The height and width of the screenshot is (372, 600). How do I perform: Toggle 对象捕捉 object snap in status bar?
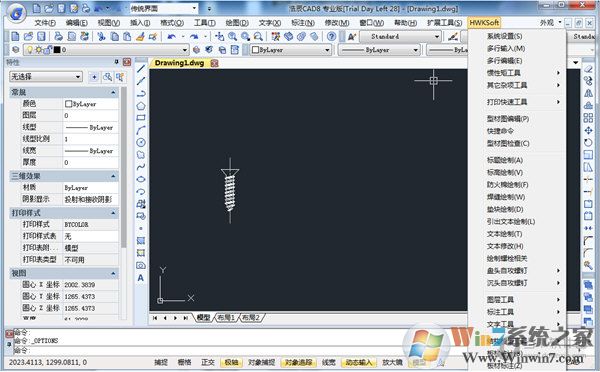(261, 362)
